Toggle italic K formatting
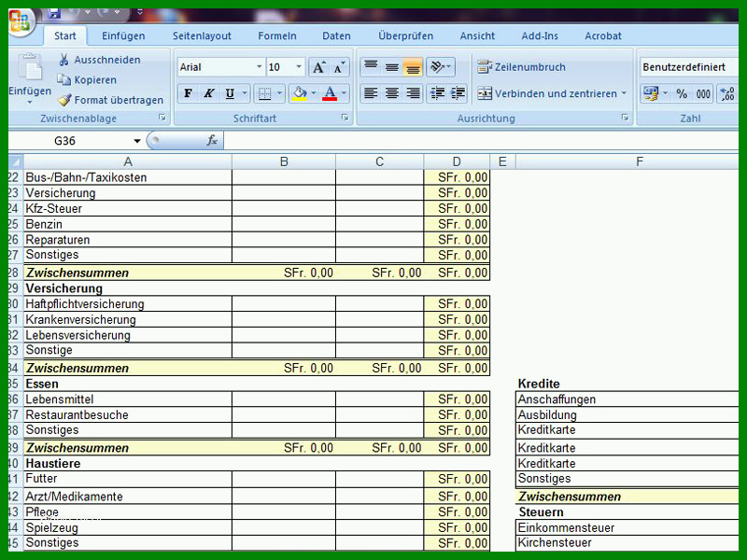The width and height of the screenshot is (747, 560). tap(208, 93)
